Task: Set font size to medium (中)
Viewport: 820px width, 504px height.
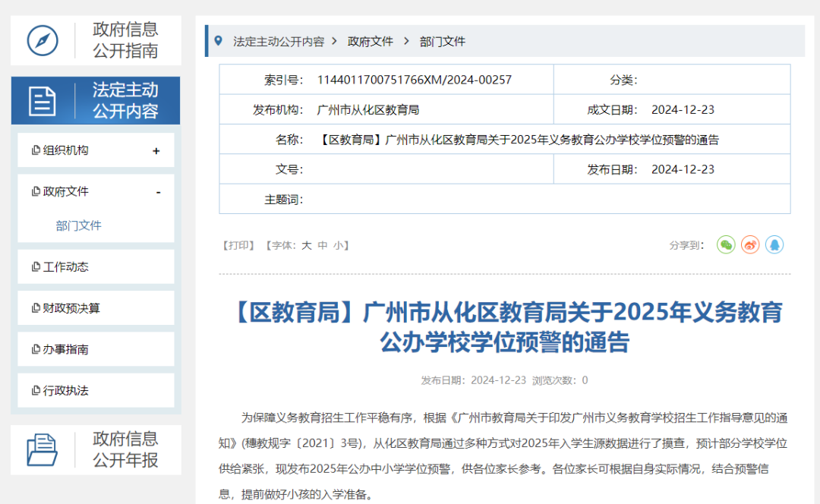Action: pyautogui.click(x=323, y=245)
